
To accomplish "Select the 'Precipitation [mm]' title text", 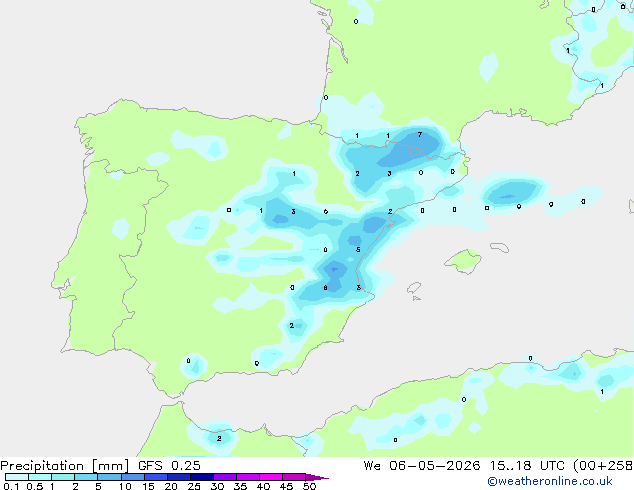I will click(65, 466).
